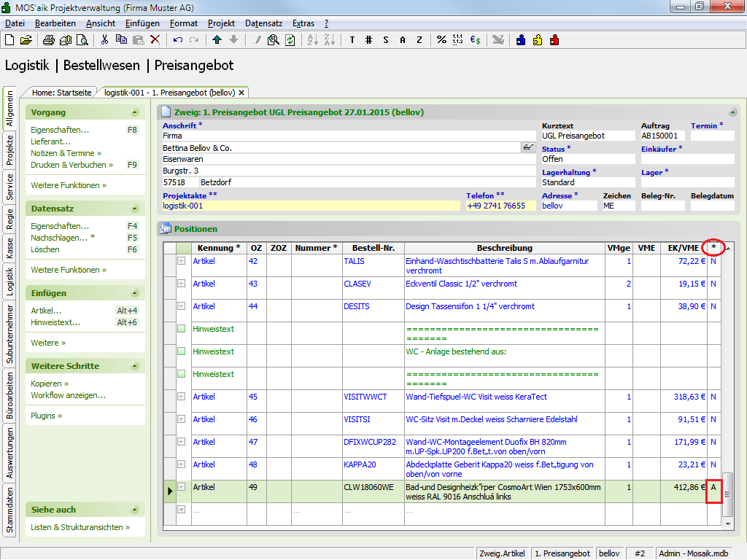Click the Telefon +49 2741 76655 field
747x560 pixels.
click(x=500, y=206)
